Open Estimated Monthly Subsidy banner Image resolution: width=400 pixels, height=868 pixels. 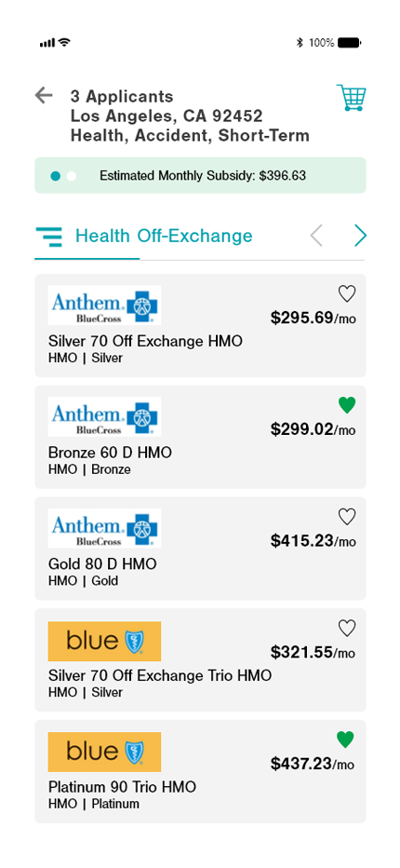pyautogui.click(x=200, y=175)
